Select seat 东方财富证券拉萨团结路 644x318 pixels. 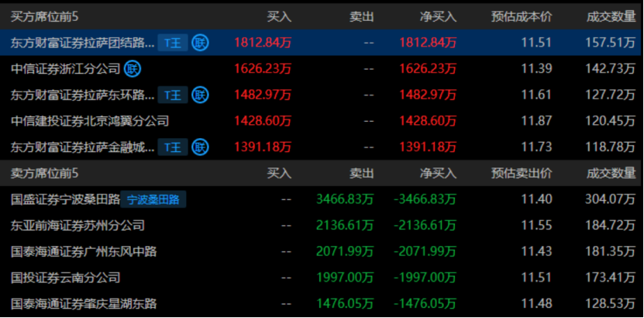click(x=83, y=43)
